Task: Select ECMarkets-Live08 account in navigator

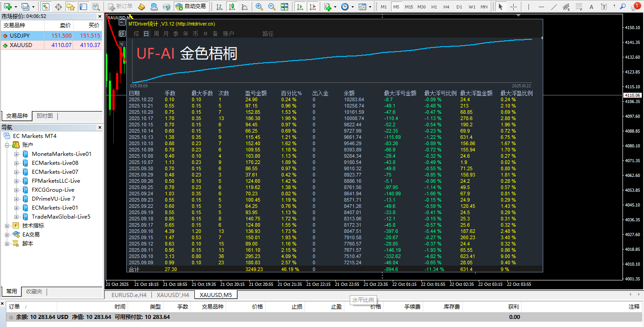Action: pos(55,163)
